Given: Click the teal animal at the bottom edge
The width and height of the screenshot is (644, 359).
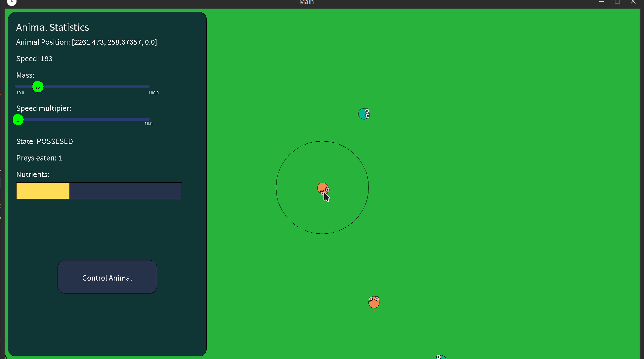Looking at the screenshot, I should coord(441,357).
